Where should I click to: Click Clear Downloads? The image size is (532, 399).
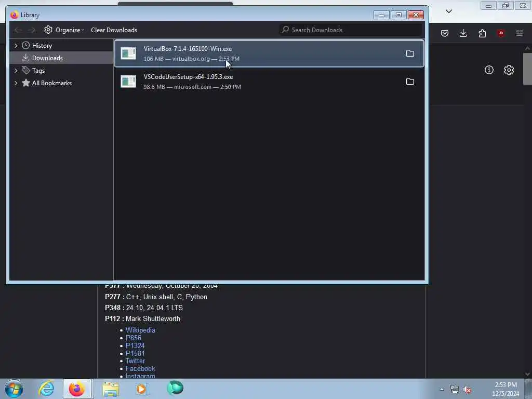coord(114,30)
